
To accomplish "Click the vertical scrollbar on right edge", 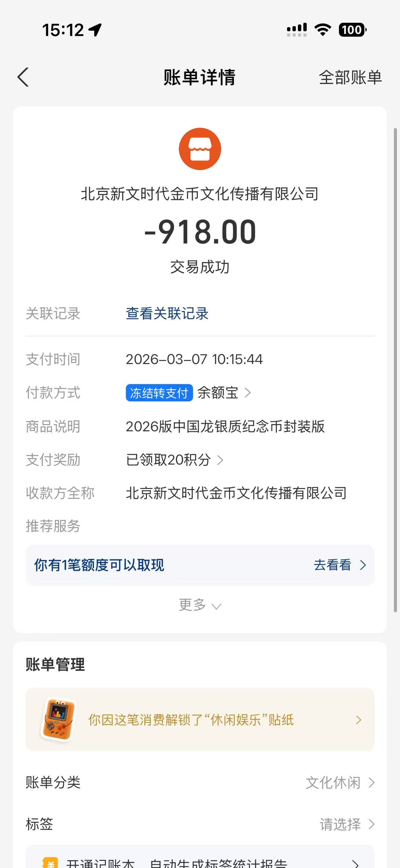I will [x=395, y=370].
